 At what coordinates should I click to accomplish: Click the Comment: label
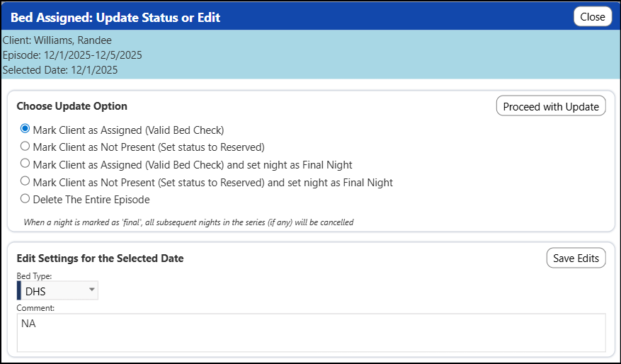click(35, 308)
